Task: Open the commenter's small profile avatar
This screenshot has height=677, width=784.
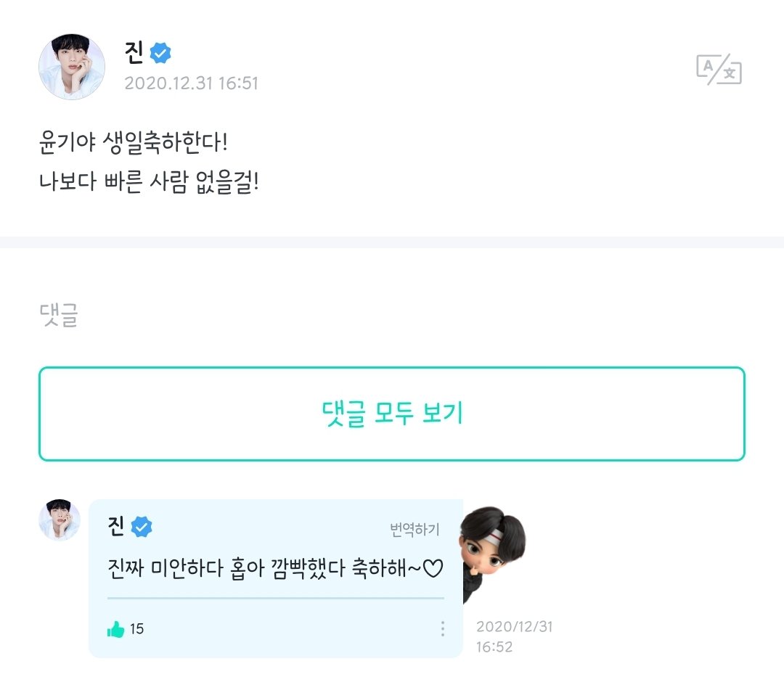Action: tap(60, 520)
